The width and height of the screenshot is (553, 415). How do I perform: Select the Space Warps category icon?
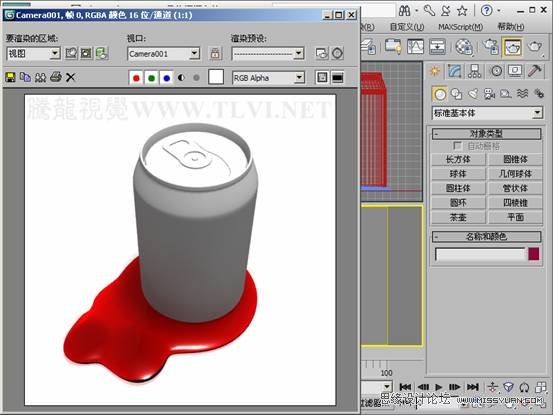tap(522, 94)
